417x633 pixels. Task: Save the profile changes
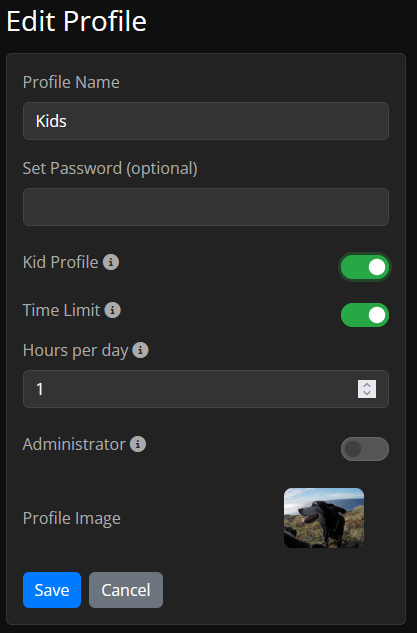pos(52,590)
